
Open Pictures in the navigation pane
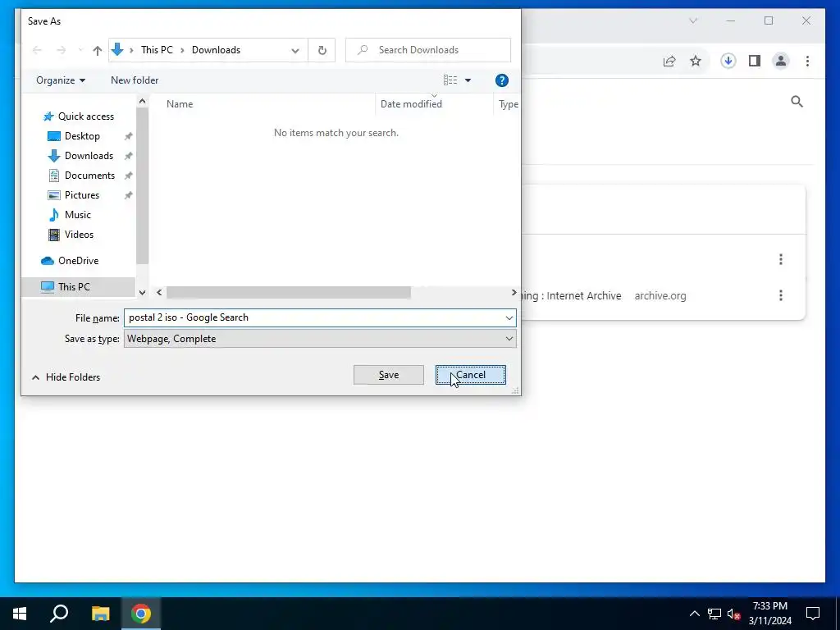[82, 195]
